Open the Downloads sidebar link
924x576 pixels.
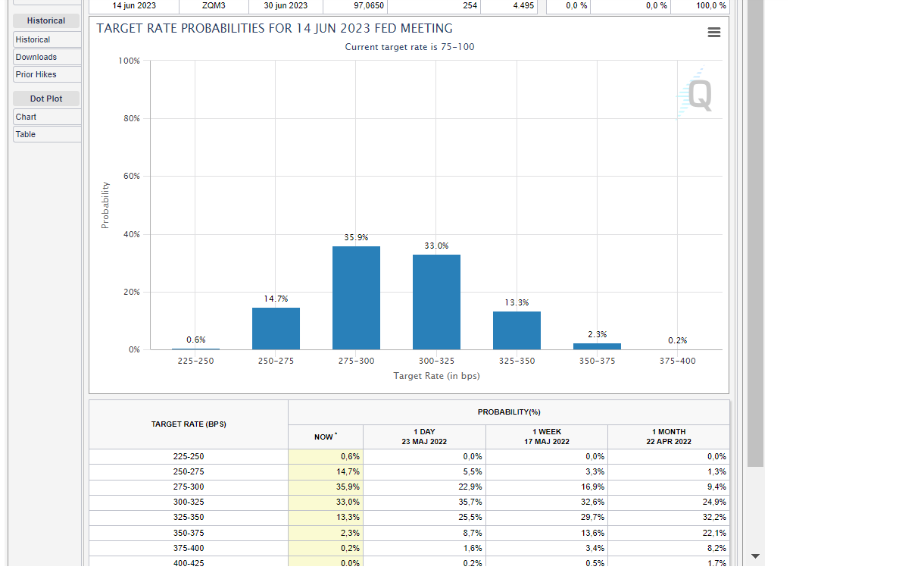tap(47, 57)
